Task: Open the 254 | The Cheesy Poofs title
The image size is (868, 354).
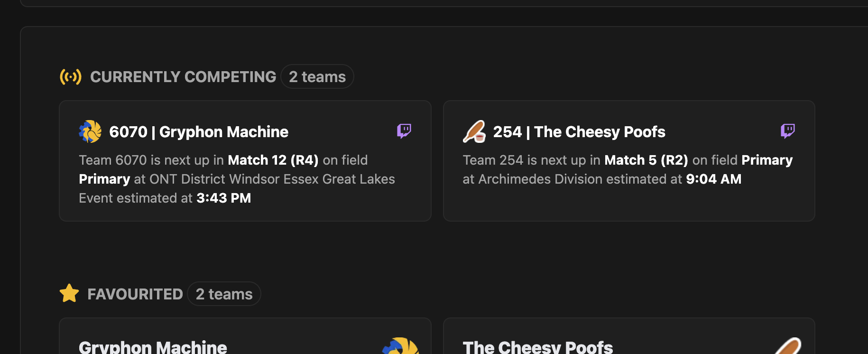Action: (x=579, y=132)
